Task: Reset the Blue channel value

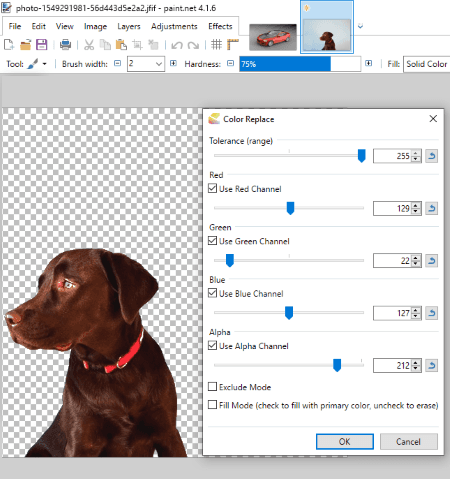Action: 431,313
